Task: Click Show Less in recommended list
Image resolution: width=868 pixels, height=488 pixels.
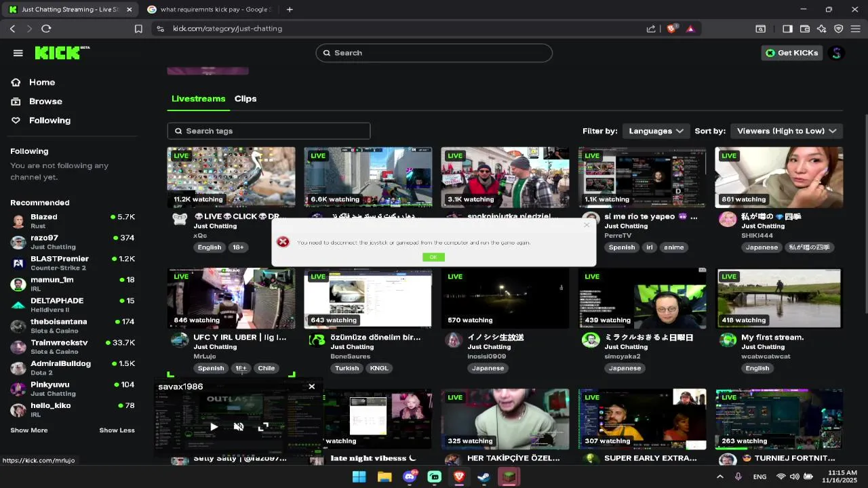Action: pos(117,430)
